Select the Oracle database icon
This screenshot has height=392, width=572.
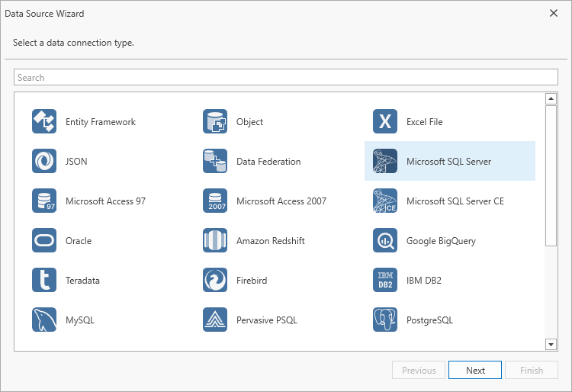click(x=44, y=240)
